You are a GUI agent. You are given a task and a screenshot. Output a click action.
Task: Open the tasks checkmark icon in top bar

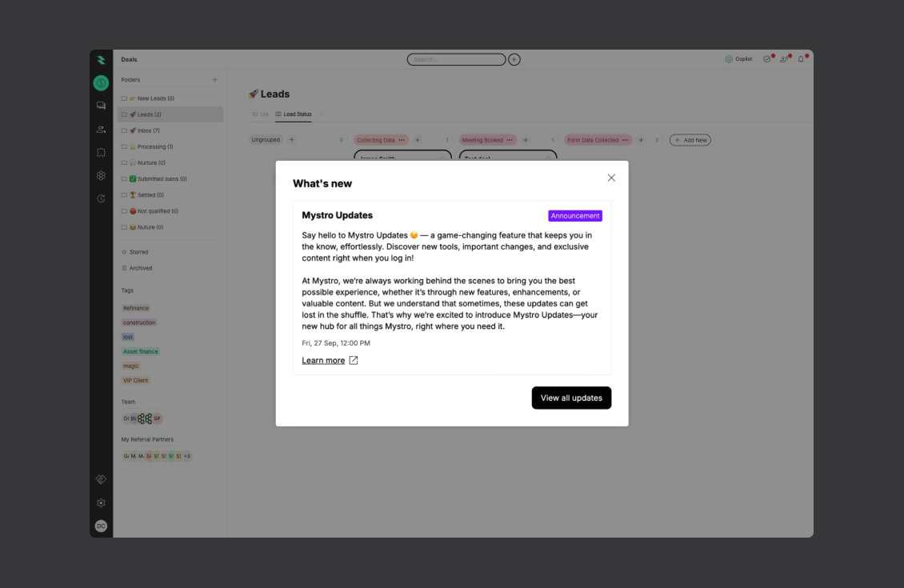pos(766,59)
